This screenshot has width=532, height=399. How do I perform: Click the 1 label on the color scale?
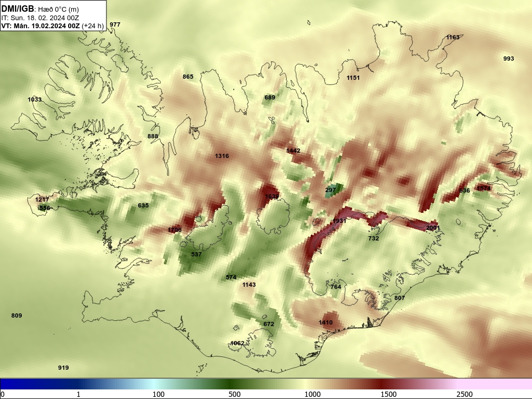pyautogui.click(x=78, y=394)
